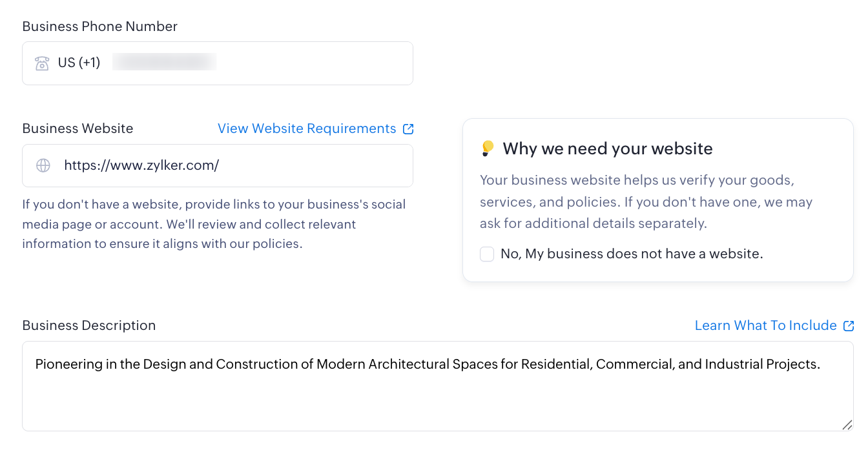Focus the Business Website URL field
The width and height of the screenshot is (868, 452).
(x=232, y=165)
